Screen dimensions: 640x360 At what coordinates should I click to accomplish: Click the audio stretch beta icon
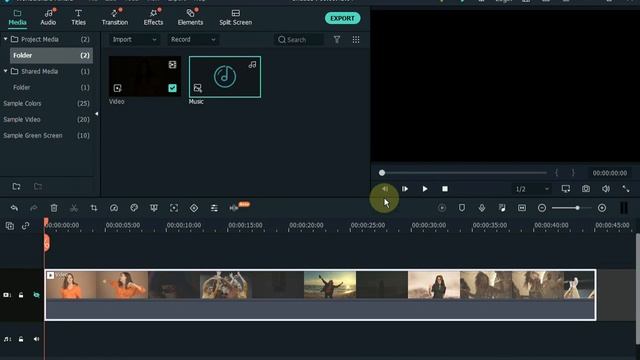[234, 208]
